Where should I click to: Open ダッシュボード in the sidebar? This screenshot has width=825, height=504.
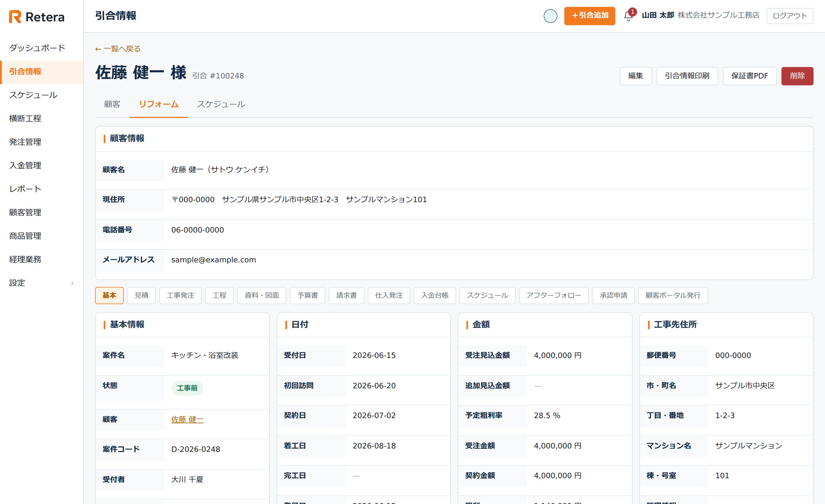tap(42, 48)
